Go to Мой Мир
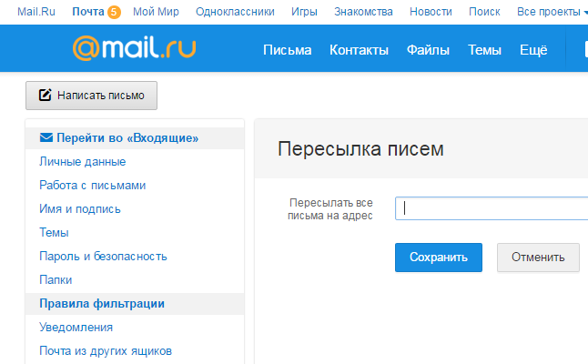This screenshot has width=588, height=364. click(x=156, y=12)
